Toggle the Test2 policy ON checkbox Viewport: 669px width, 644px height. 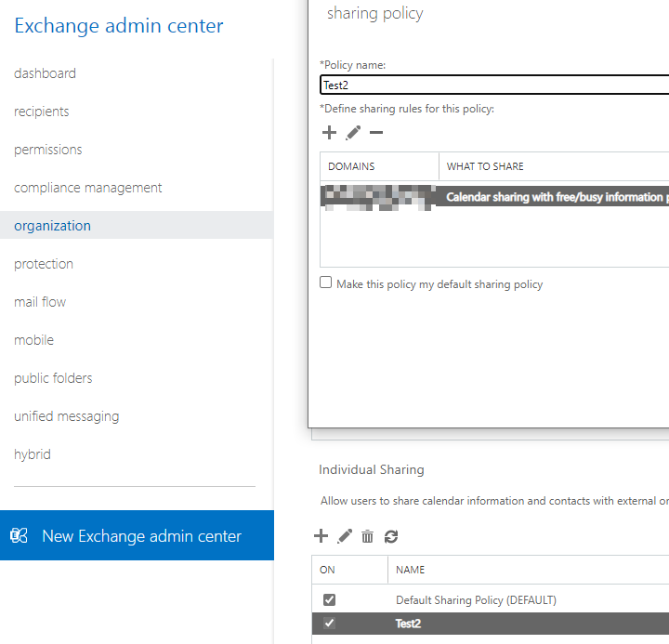329,623
